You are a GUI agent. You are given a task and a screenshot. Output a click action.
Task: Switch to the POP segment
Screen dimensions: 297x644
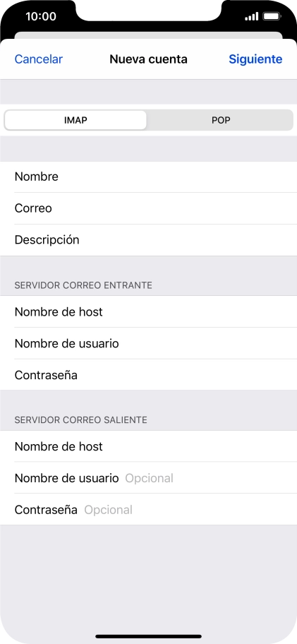pos(221,120)
